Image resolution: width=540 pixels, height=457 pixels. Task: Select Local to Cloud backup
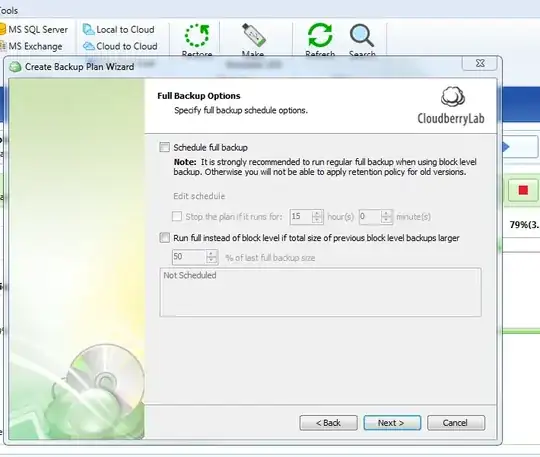pyautogui.click(x=119, y=30)
